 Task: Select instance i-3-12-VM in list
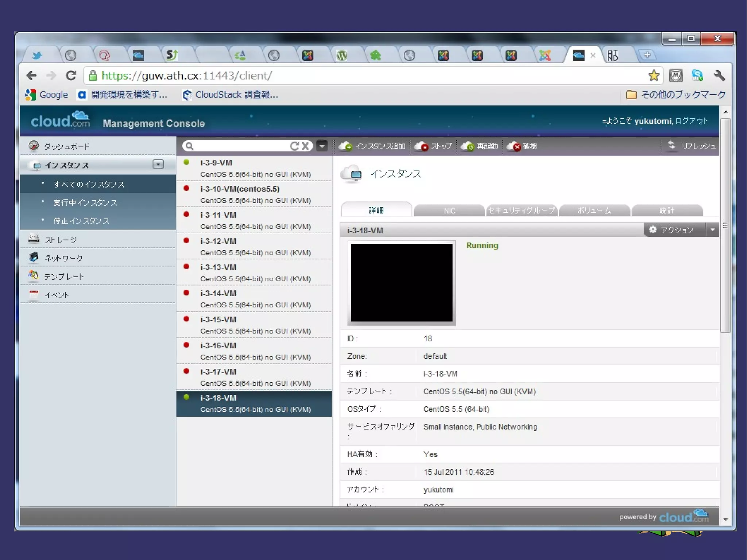point(254,246)
